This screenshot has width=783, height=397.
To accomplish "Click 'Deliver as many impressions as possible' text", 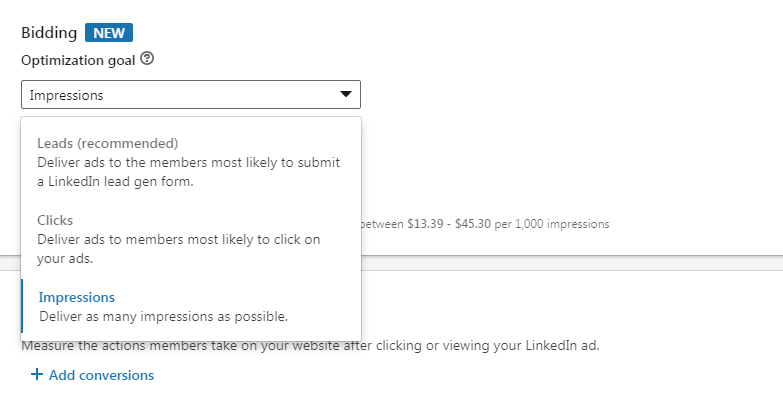I will 164,317.
